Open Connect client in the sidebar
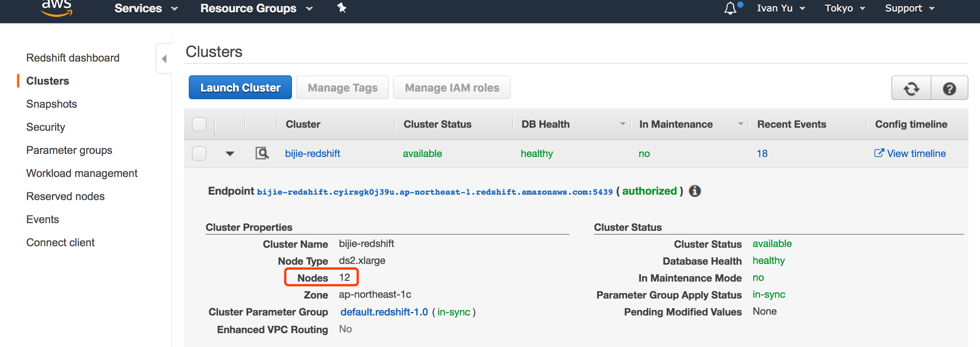The height and width of the screenshot is (347, 980). tap(60, 242)
